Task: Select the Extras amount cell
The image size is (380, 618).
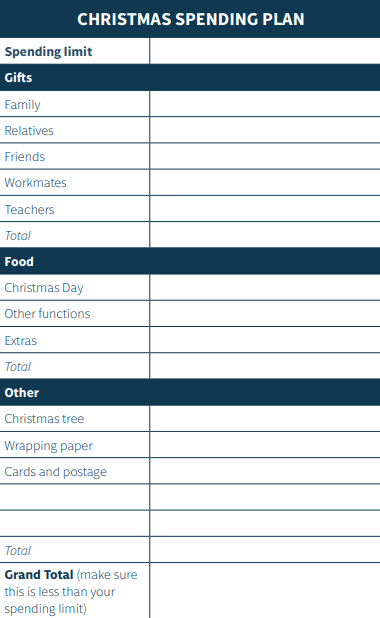Action: (x=265, y=340)
